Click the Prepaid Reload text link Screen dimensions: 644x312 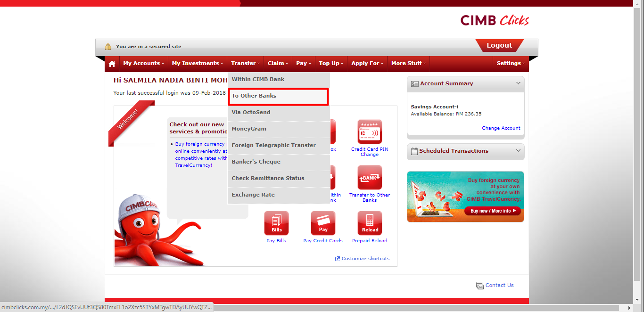tap(370, 241)
